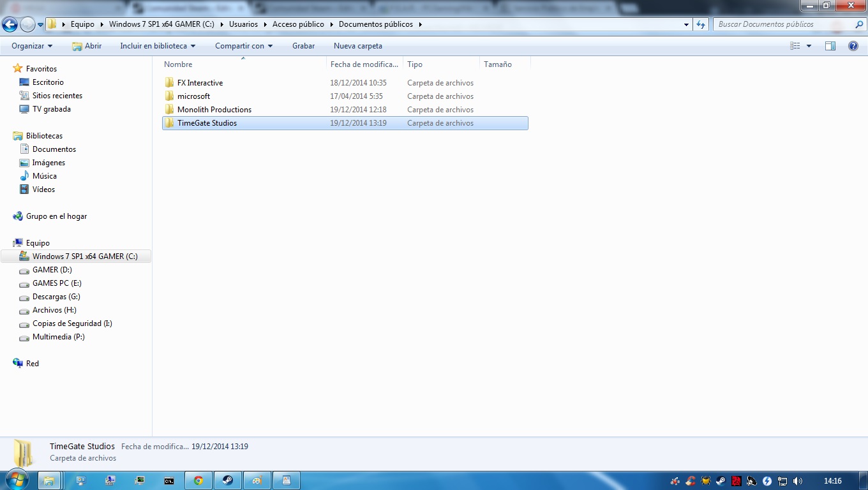868x490 pixels.
Task: Open the Vídeos library
Action: 43,189
